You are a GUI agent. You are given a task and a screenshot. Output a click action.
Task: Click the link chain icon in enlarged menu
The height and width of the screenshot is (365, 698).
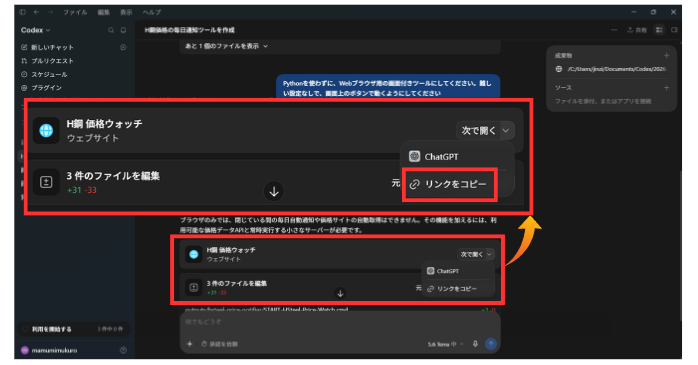(x=414, y=184)
